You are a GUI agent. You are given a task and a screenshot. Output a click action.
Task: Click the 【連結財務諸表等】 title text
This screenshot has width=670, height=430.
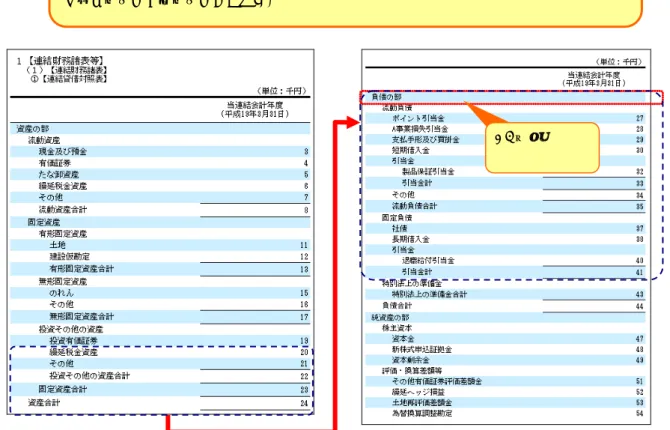tap(66, 61)
